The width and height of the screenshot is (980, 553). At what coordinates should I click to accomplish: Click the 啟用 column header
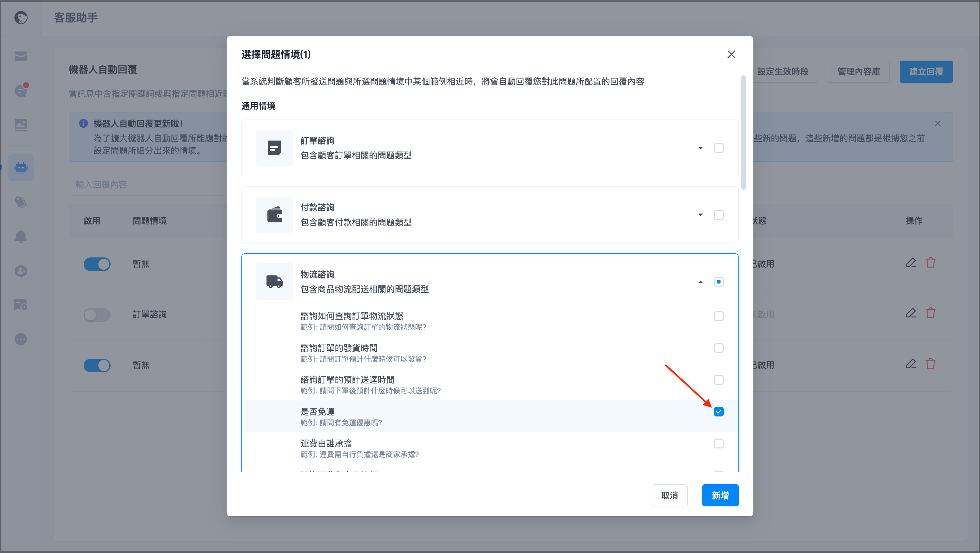(x=92, y=221)
